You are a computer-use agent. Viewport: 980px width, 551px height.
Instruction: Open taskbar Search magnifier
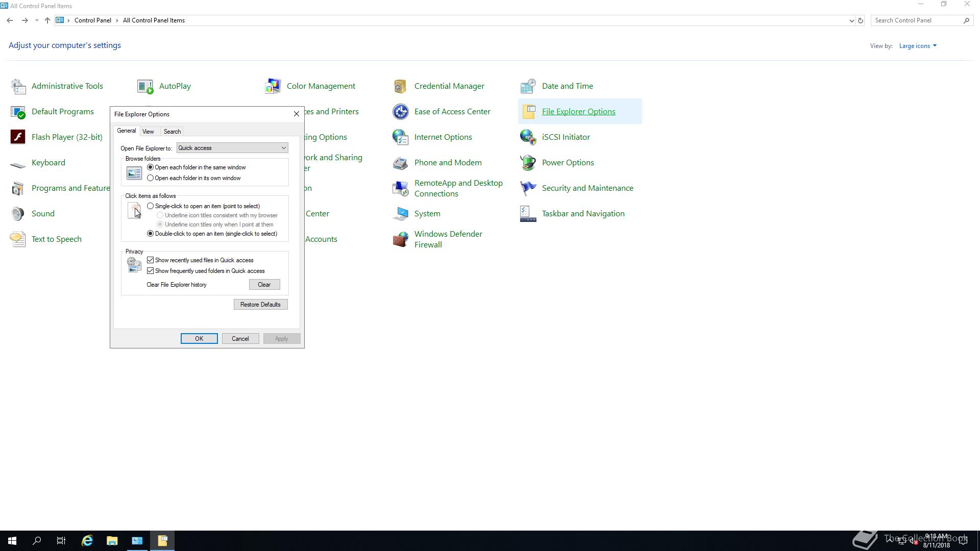pos(37,541)
